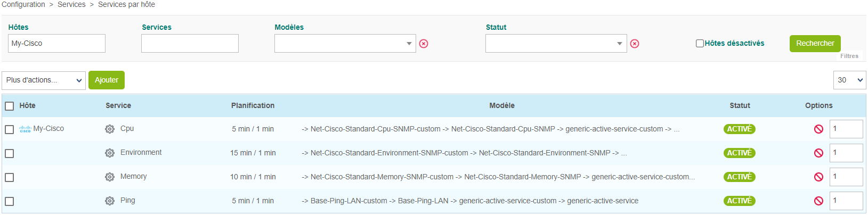Image resolution: width=868 pixels, height=215 pixels.
Task: Change the 30 results-per-page selector
Action: 849,80
